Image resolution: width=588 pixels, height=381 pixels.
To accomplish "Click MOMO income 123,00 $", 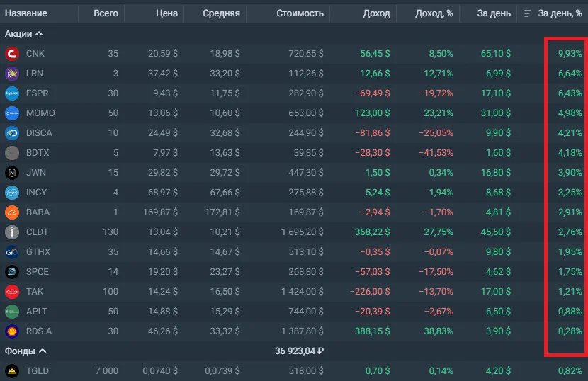I will click(373, 113).
